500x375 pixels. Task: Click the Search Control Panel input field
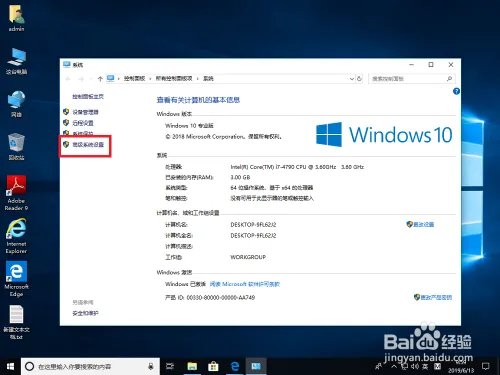(x=411, y=79)
